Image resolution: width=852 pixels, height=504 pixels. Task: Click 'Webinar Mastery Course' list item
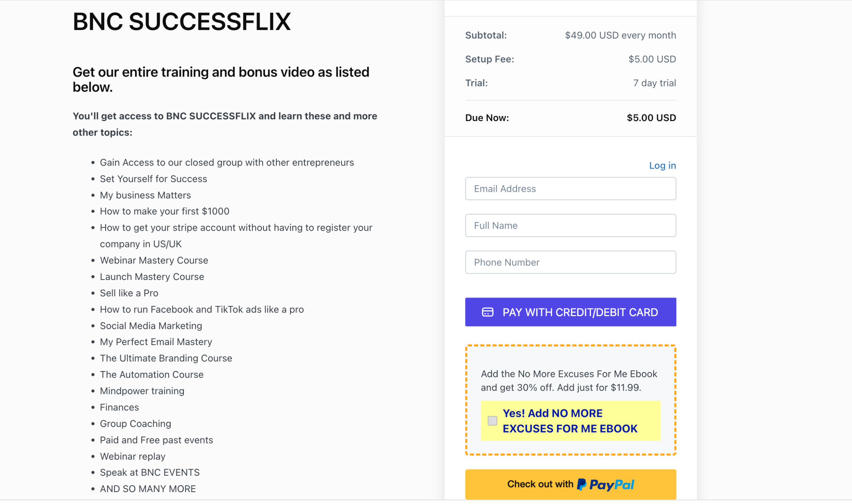click(154, 260)
